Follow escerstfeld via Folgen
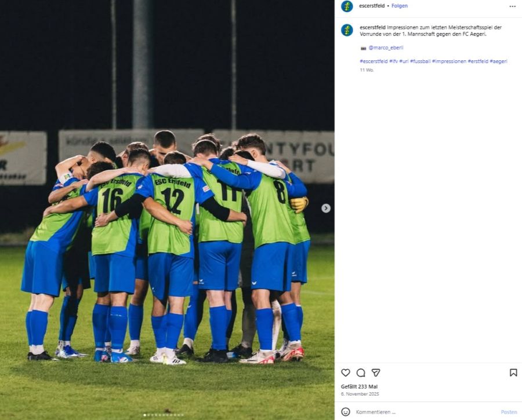This screenshot has height=420, width=522. coord(400,6)
